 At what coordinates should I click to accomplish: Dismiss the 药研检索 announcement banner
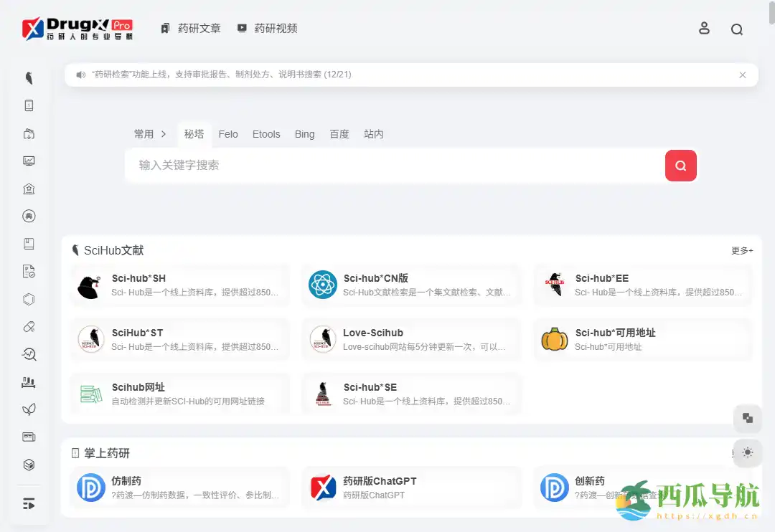click(743, 75)
